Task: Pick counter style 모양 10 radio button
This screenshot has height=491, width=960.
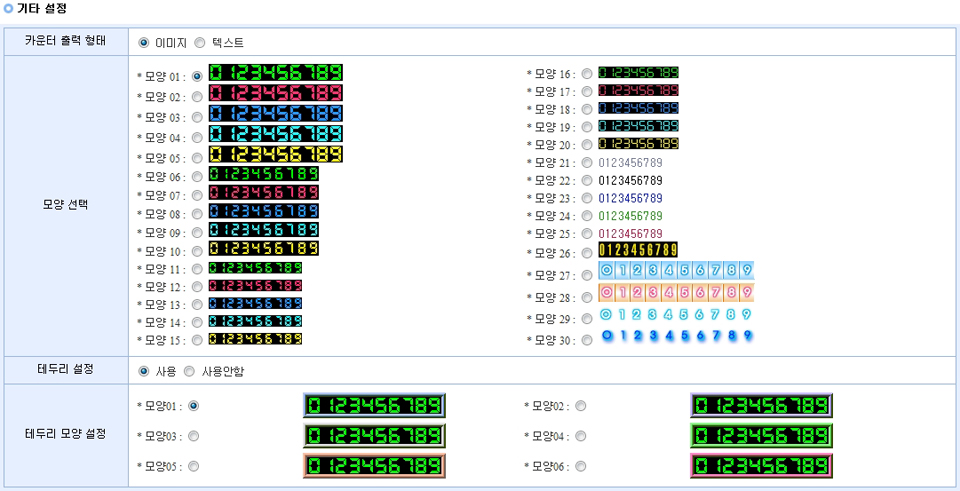Action: (x=197, y=251)
